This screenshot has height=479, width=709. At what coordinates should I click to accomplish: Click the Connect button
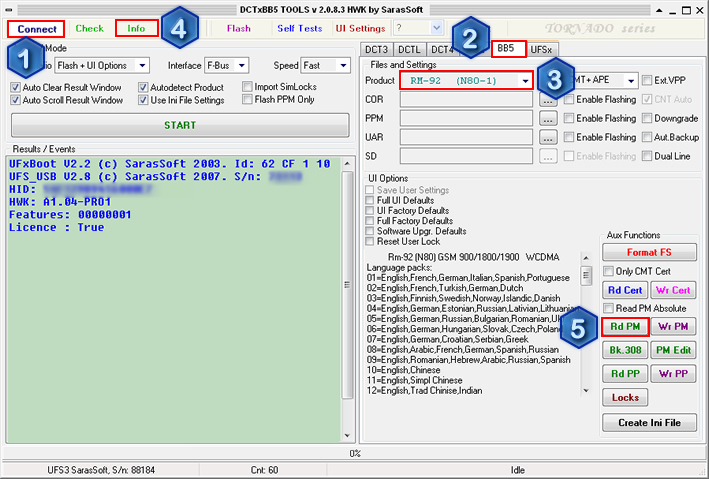tap(36, 29)
